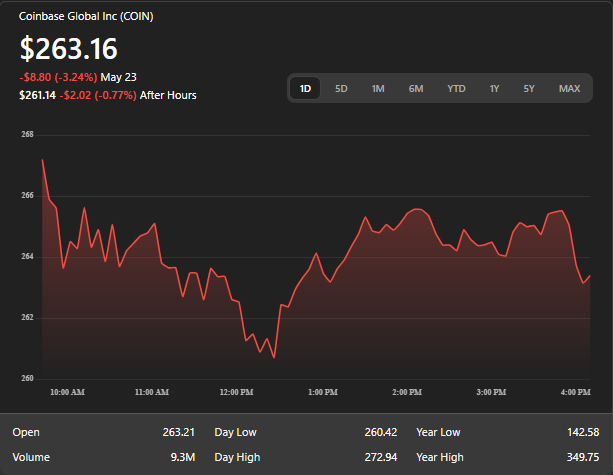Click the 2:00 PM axis label
This screenshot has width=613, height=475.
(407, 392)
